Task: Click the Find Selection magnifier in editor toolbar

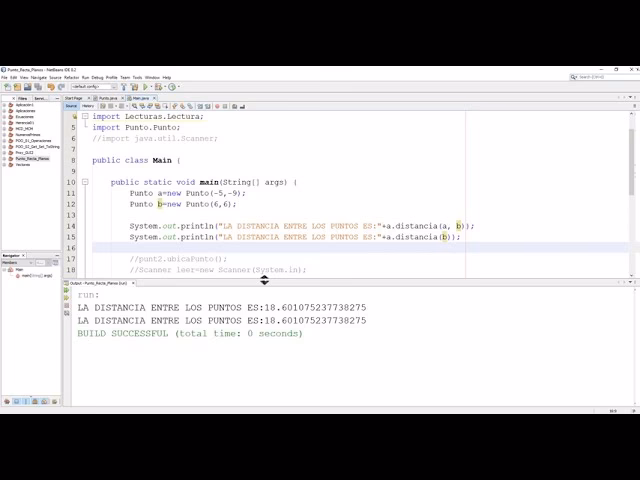Action: (x=134, y=106)
